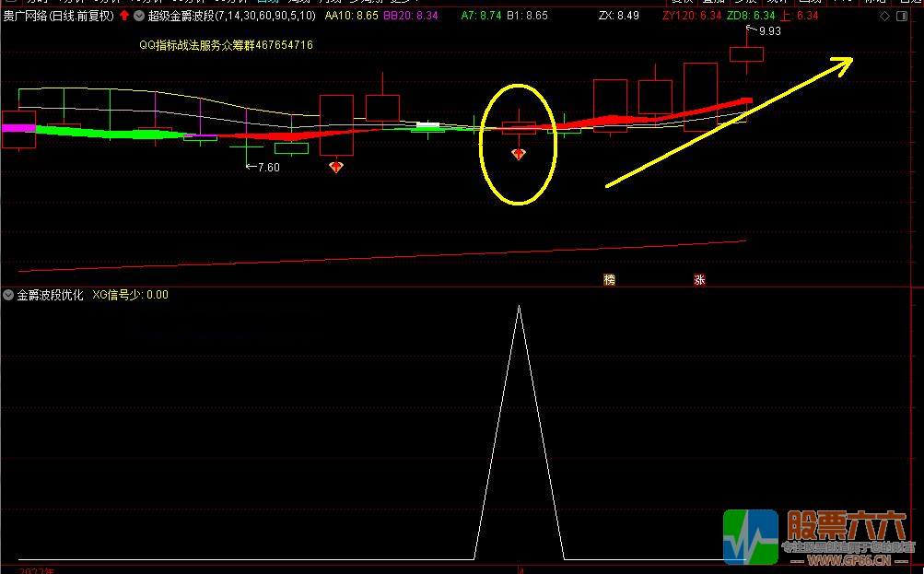This screenshot has height=574, width=924.
Task: Click the 金爵波段优化 sub-indicator name
Action: pos(50,295)
